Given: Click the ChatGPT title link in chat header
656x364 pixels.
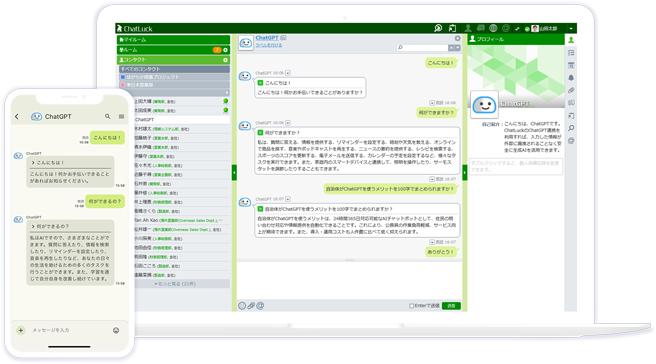Looking at the screenshot, I should (267, 38).
